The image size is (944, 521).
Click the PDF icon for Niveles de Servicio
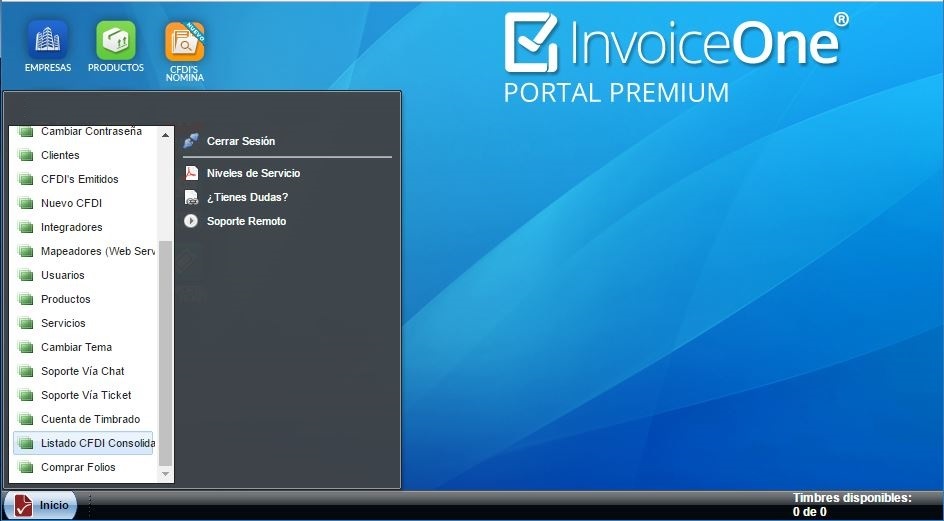(191, 173)
